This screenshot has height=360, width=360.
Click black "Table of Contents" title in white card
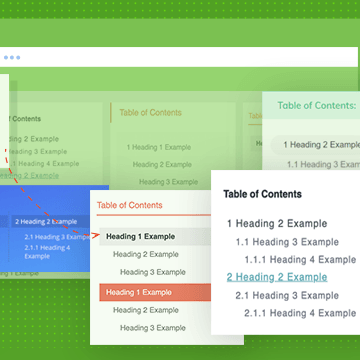262,194
